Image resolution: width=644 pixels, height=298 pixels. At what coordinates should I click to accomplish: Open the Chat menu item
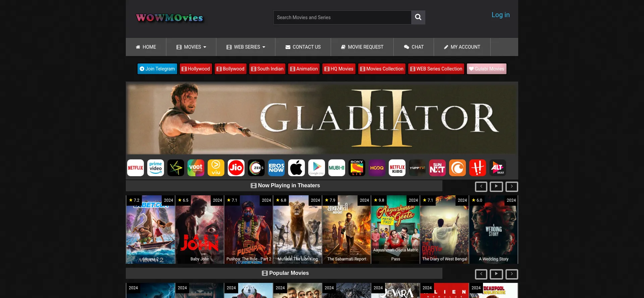click(x=414, y=47)
